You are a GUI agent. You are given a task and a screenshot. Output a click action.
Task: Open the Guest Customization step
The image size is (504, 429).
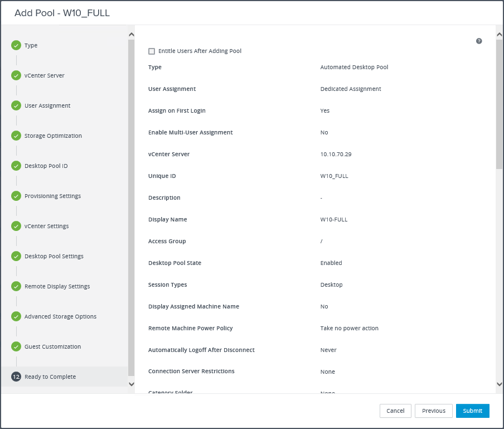coord(52,346)
